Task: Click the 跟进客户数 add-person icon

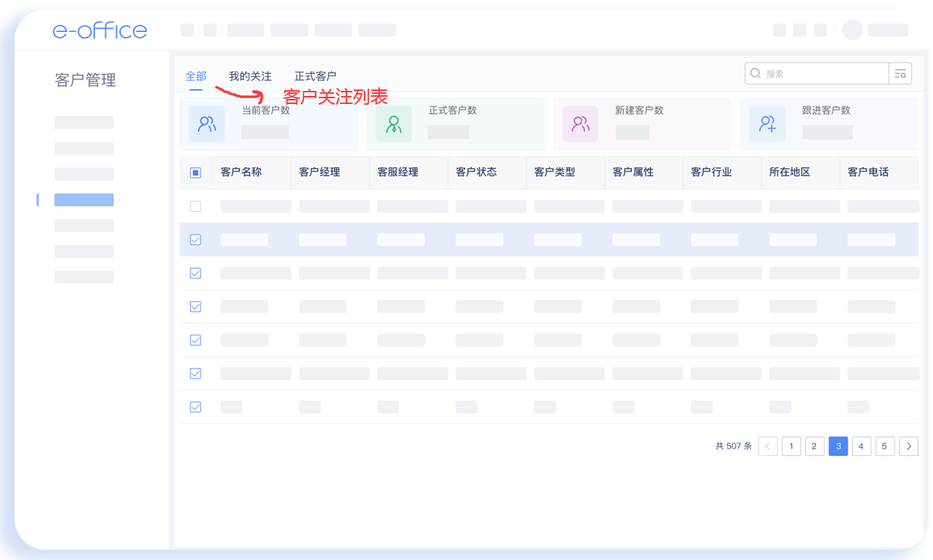Action: (x=767, y=124)
